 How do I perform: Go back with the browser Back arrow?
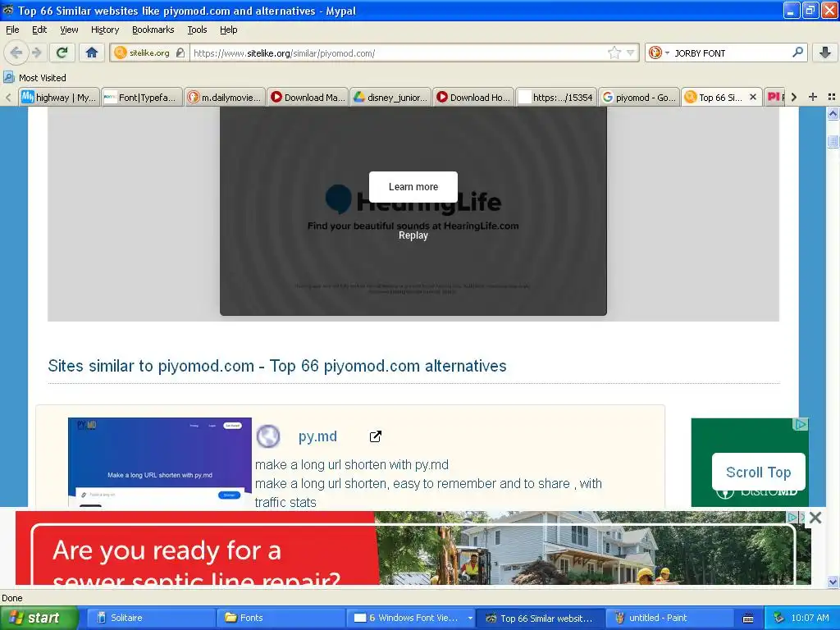[16, 52]
